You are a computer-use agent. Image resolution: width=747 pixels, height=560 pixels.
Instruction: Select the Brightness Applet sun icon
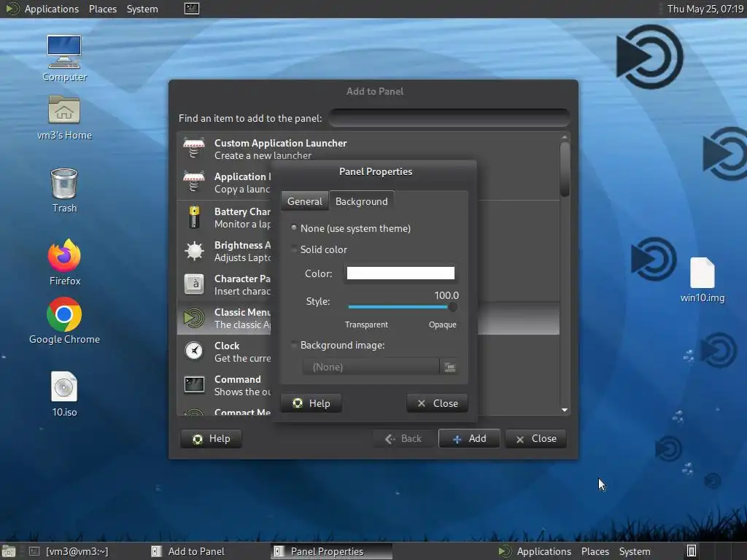click(194, 251)
